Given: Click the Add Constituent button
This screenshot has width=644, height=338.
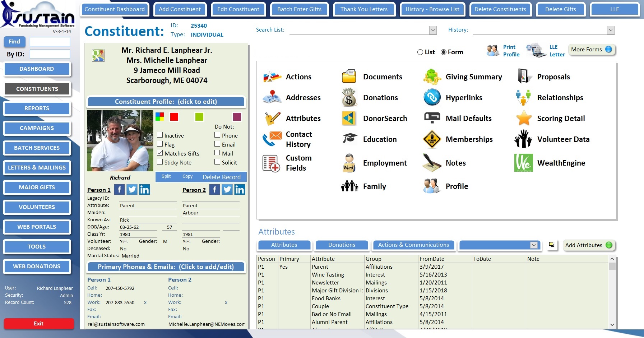Looking at the screenshot, I should point(180,9).
